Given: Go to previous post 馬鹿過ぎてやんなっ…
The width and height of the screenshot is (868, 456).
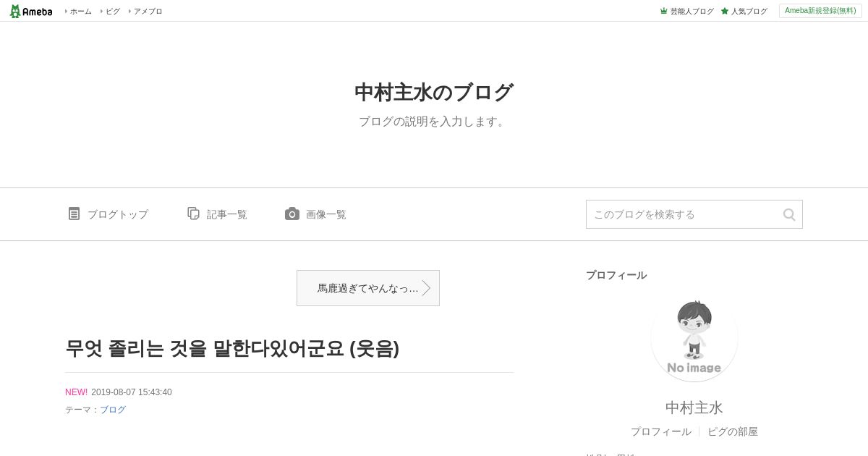Looking at the screenshot, I should 368,288.
